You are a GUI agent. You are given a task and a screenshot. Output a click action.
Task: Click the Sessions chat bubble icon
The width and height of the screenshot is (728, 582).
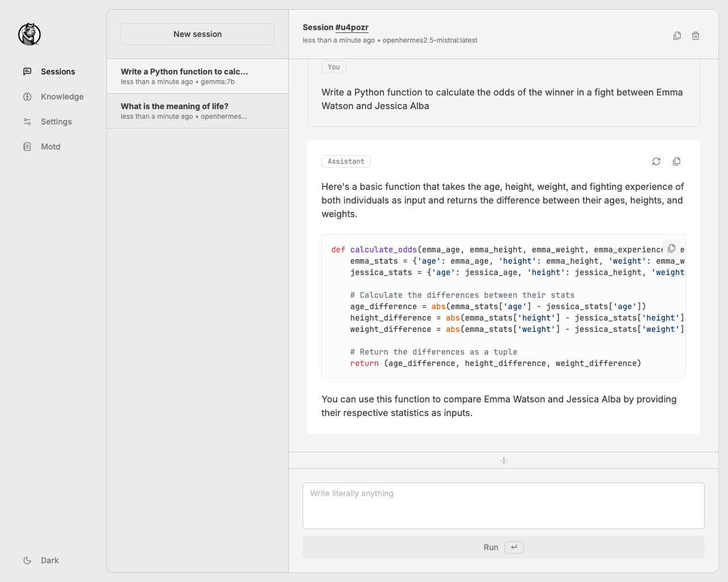[x=27, y=72]
